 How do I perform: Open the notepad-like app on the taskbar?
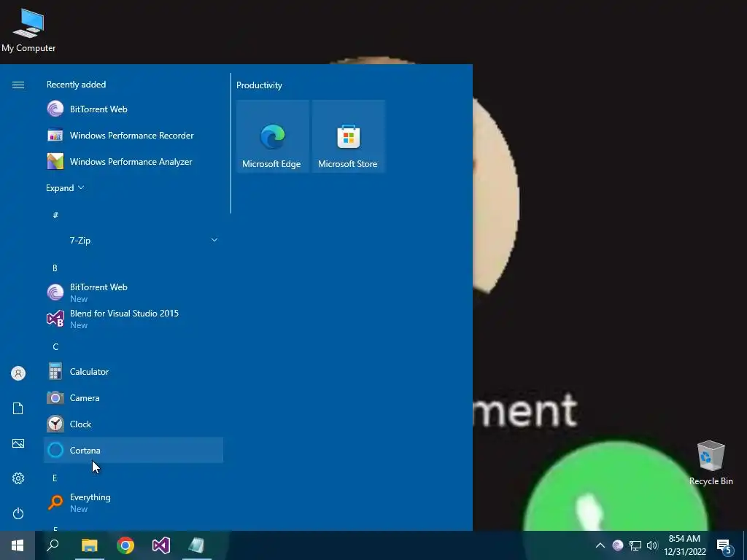pos(197,545)
